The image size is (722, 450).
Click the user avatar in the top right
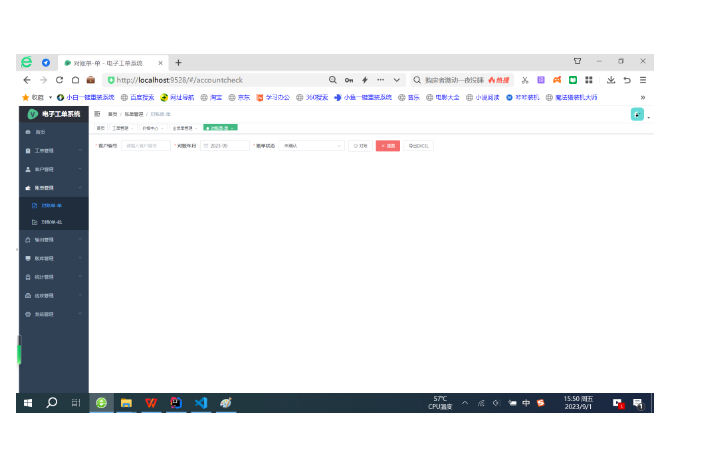click(636, 114)
